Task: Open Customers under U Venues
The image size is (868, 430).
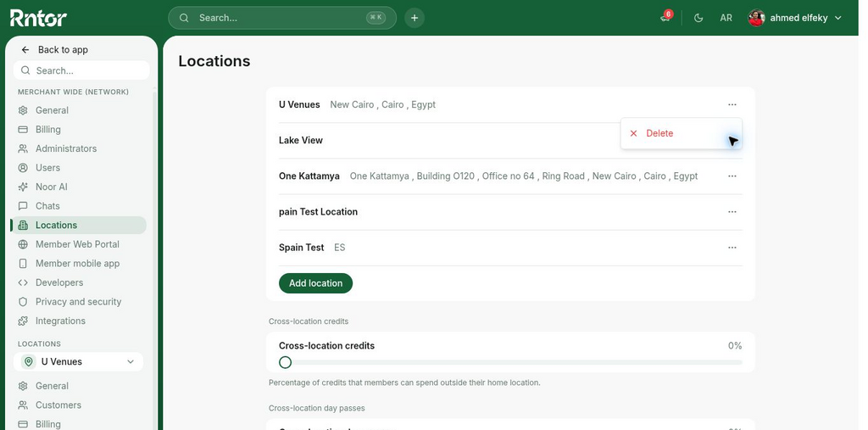Action: [x=79, y=405]
